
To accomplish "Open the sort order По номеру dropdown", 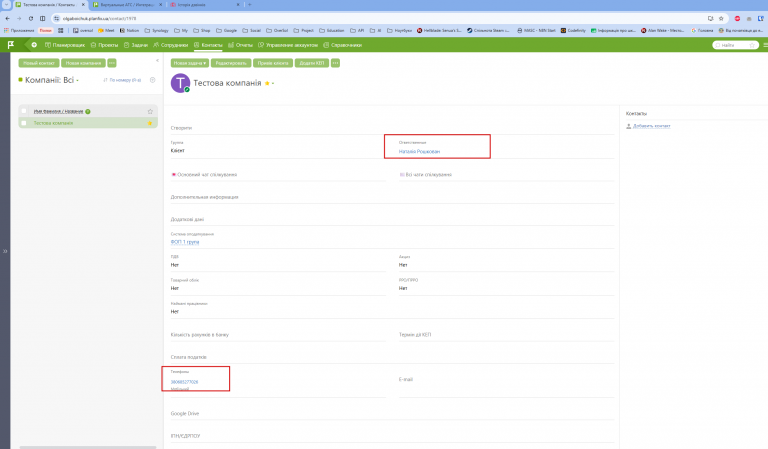I will coord(122,80).
